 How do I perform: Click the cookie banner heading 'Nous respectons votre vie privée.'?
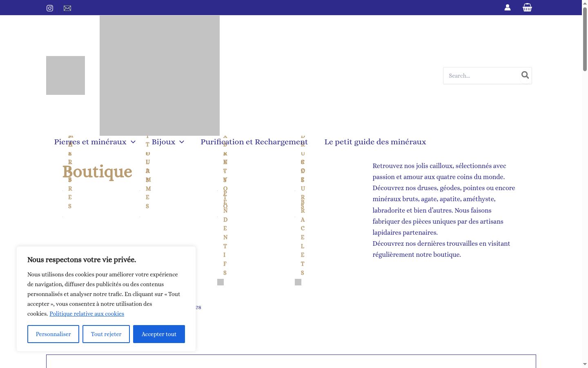click(x=82, y=260)
